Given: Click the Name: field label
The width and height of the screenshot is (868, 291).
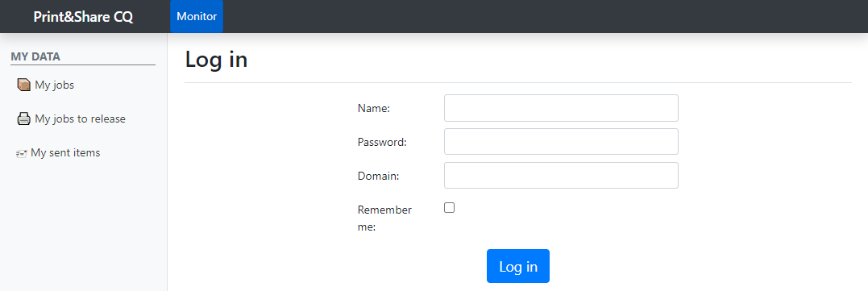Looking at the screenshot, I should [x=374, y=109].
